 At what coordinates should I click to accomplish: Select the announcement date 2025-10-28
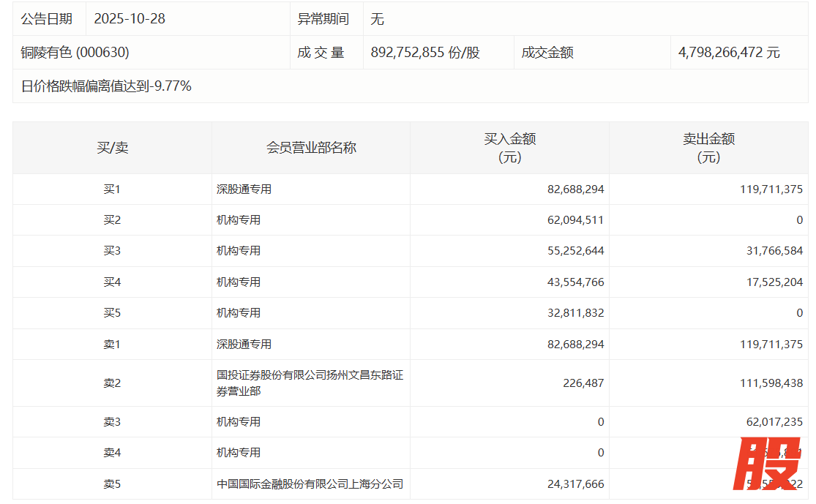[x=130, y=19]
